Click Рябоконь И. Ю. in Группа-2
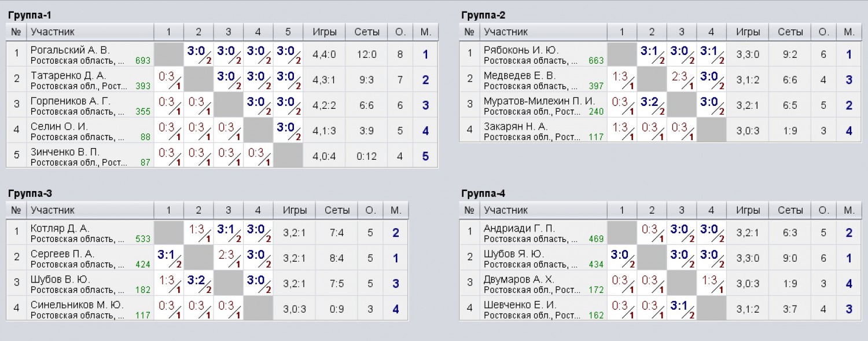The width and height of the screenshot is (868, 341). [520, 50]
